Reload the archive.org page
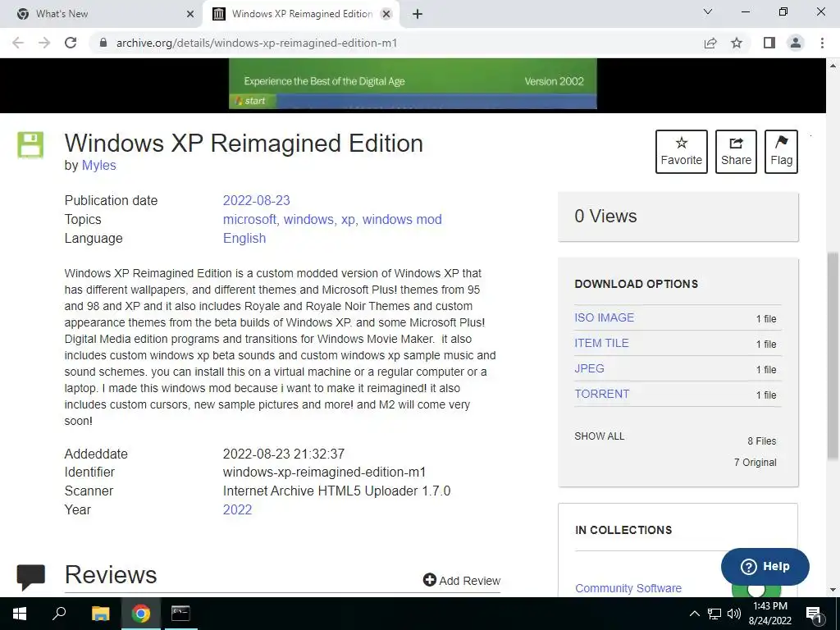840x630 pixels. 71,43
